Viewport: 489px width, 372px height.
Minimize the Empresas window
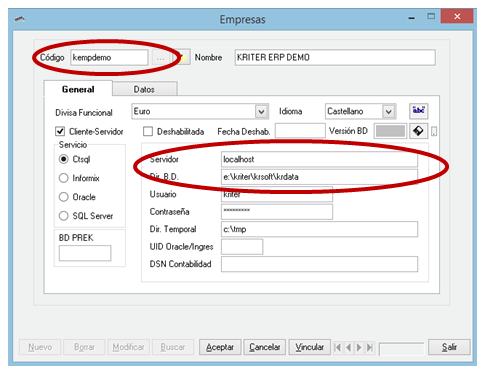412,17
